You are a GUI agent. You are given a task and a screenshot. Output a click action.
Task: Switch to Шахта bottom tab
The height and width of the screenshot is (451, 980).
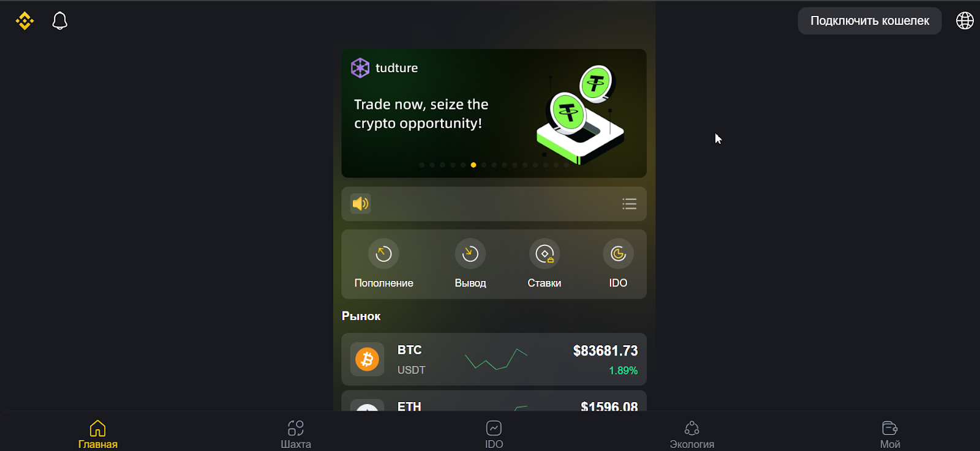pos(296,434)
